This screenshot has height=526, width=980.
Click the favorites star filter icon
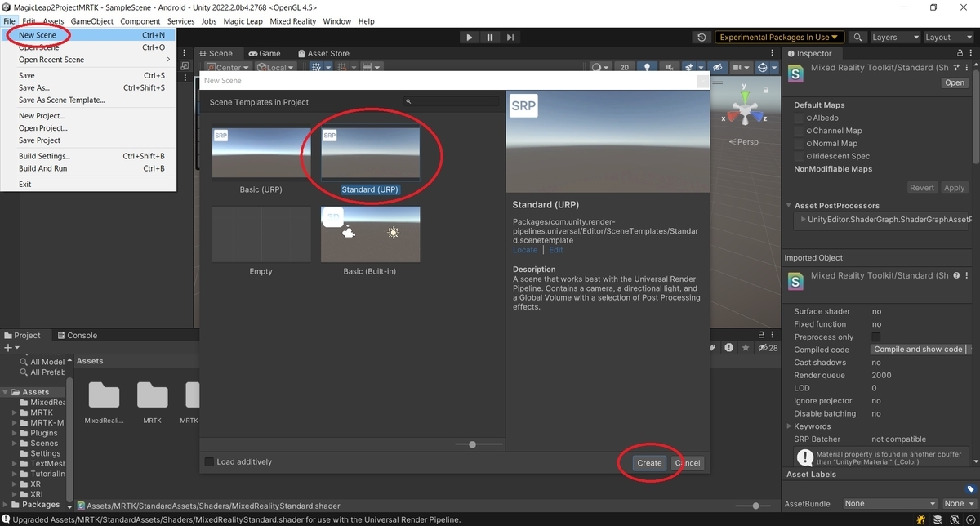(x=746, y=348)
